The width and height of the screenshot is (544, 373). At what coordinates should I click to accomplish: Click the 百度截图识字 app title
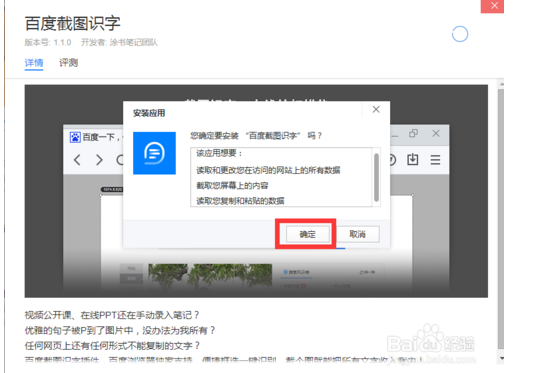(73, 24)
